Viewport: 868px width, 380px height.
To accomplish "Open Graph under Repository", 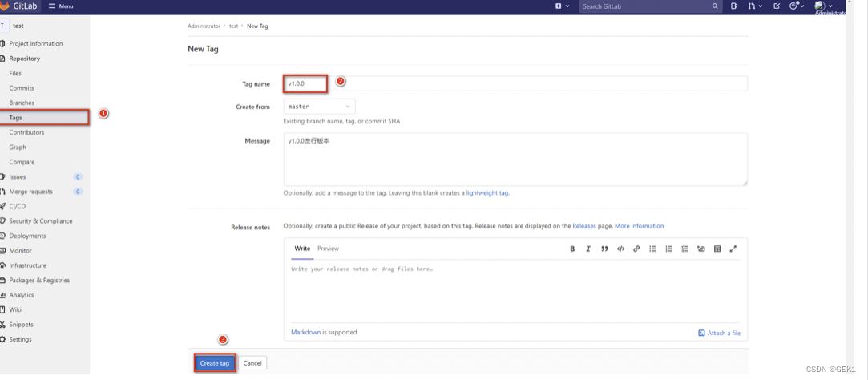I will tap(18, 148).
